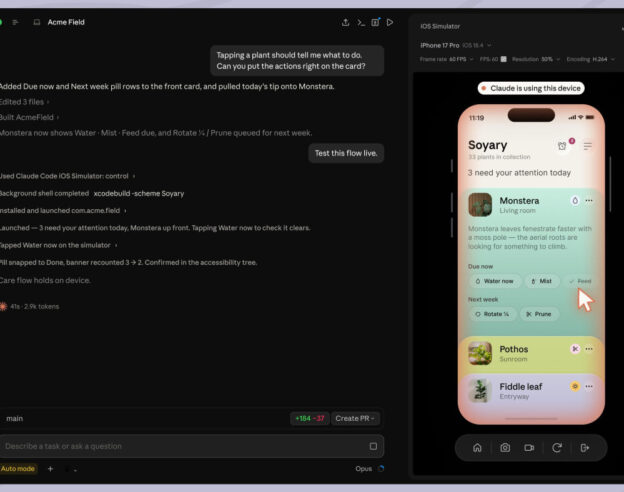Open the Monstera plant card
The width and height of the screenshot is (624, 492).
pyautogui.click(x=531, y=262)
